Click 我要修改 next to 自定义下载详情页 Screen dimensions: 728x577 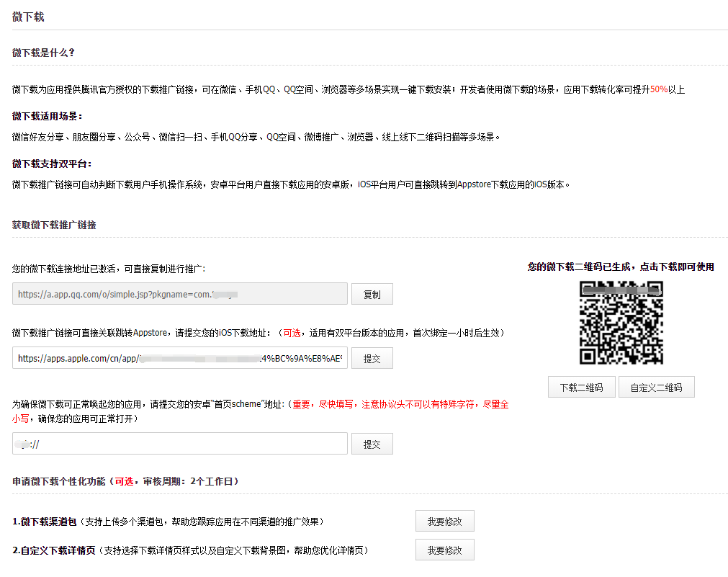(x=445, y=549)
